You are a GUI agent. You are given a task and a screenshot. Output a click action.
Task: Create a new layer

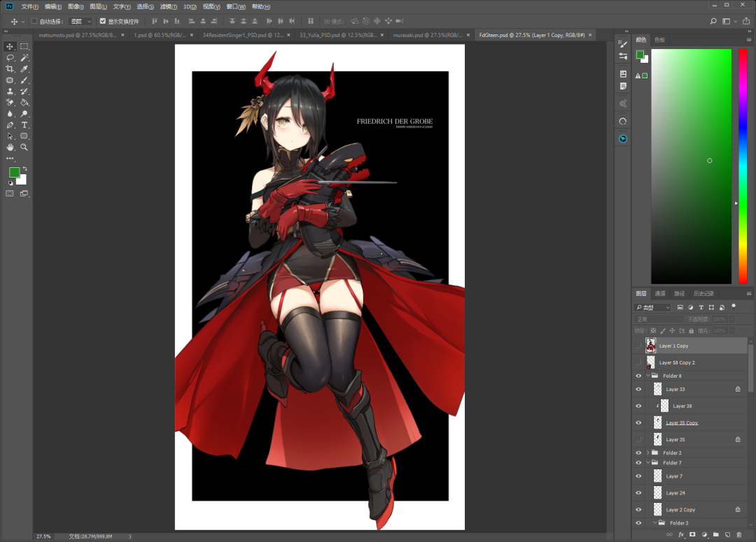[x=727, y=535]
